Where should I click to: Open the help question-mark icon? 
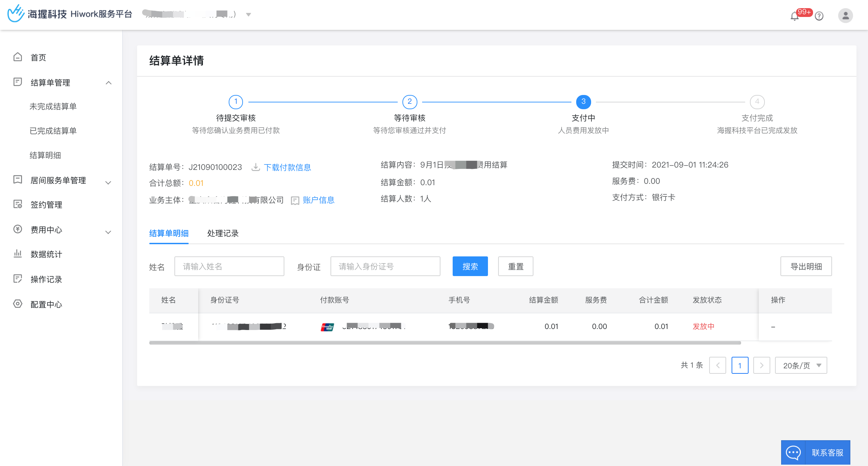coord(819,16)
